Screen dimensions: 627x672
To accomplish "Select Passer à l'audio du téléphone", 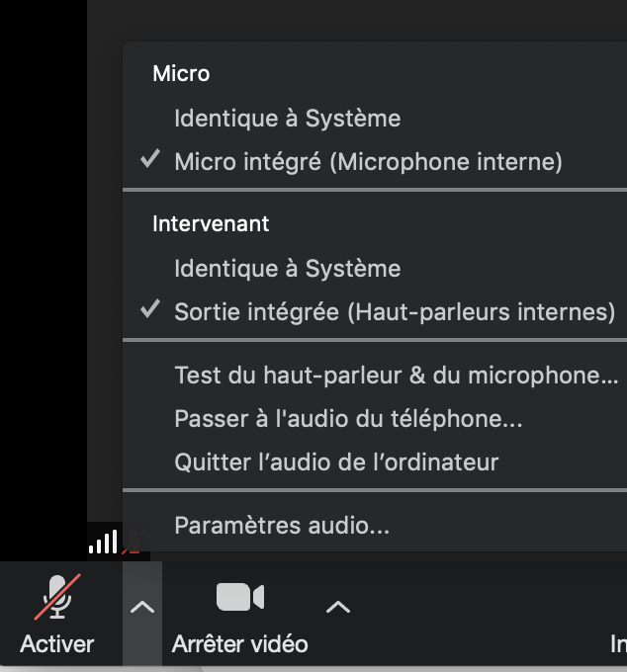I will [348, 419].
